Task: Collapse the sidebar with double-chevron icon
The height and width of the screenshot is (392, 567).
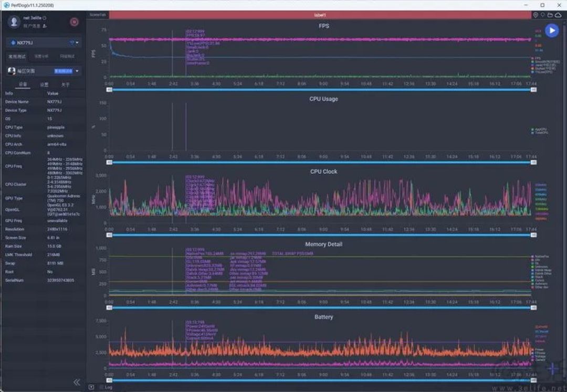Action: (77, 382)
